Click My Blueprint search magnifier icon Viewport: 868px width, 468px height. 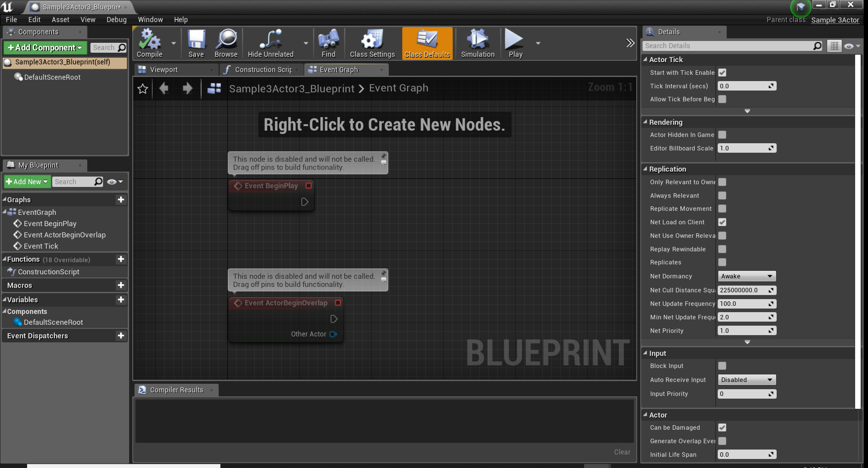[x=98, y=182]
